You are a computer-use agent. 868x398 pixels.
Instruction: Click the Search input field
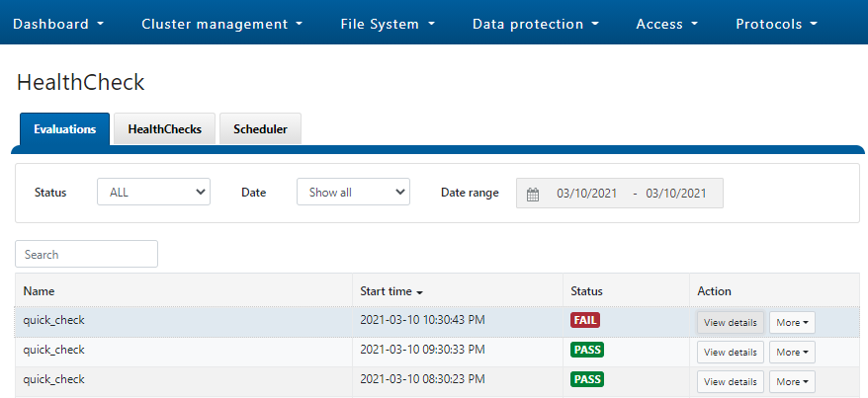[x=86, y=254]
